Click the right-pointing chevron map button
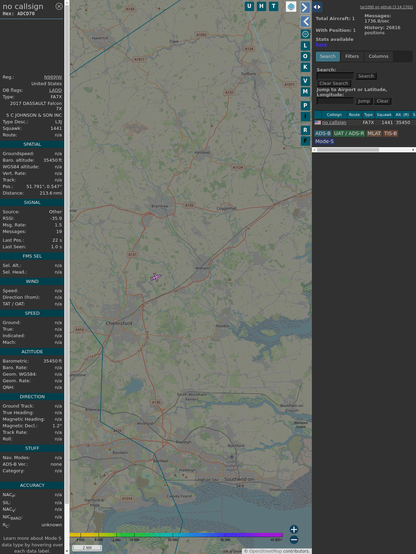416x554 pixels. click(305, 7)
